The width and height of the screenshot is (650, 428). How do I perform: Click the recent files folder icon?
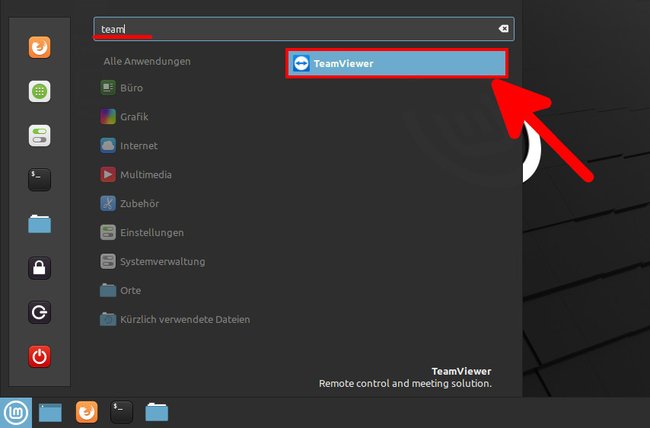(x=108, y=319)
